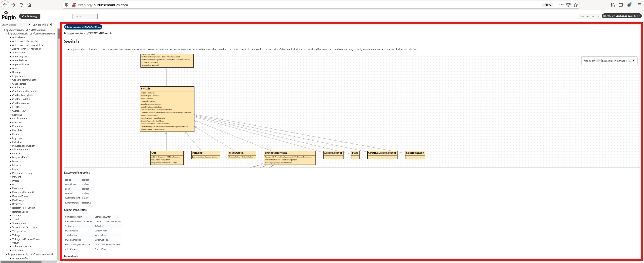The height and width of the screenshot is (263, 644).
Task: Open SwitchSchedule range link
Action: (102, 240)
